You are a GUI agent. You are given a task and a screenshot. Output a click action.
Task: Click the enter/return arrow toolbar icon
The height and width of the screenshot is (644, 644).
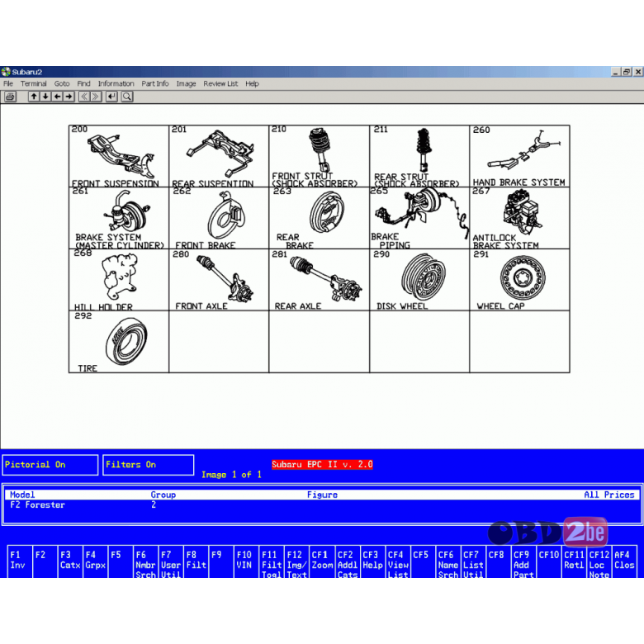(x=111, y=97)
